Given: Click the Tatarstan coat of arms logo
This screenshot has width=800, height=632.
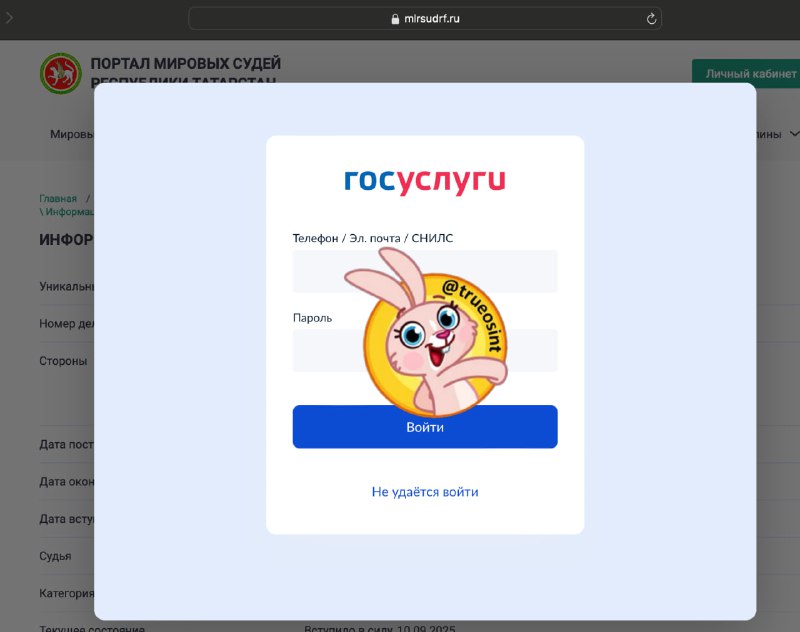Looking at the screenshot, I should (x=61, y=73).
